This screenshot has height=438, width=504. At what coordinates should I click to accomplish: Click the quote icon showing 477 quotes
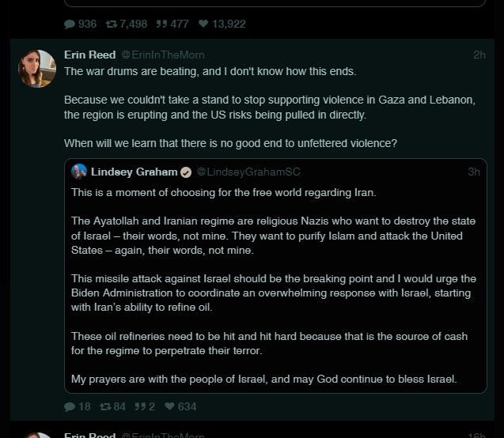pyautogui.click(x=161, y=25)
